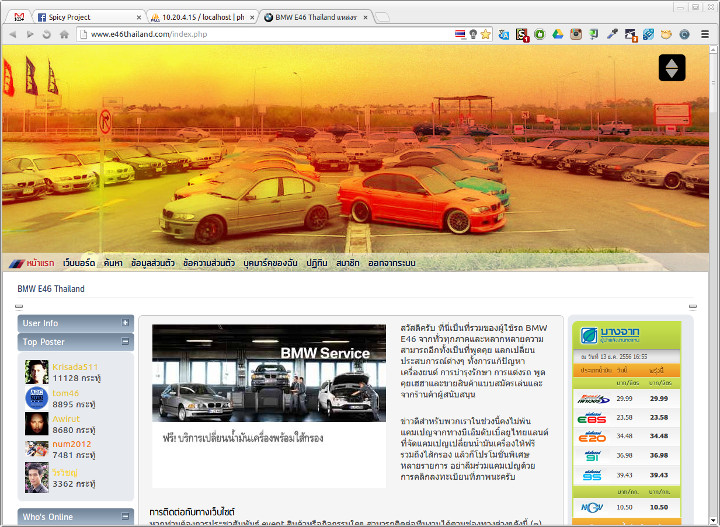This screenshot has height=527, width=720.
Task: Go to the browser home page
Action: tap(64, 34)
